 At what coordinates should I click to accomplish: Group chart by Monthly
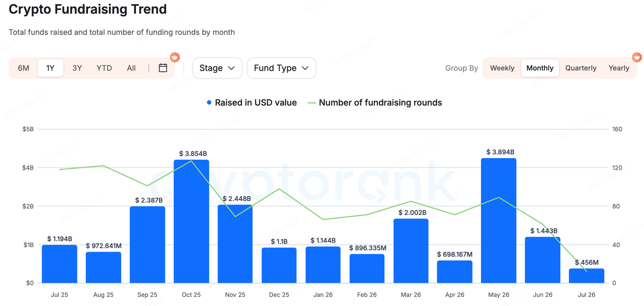coord(540,68)
